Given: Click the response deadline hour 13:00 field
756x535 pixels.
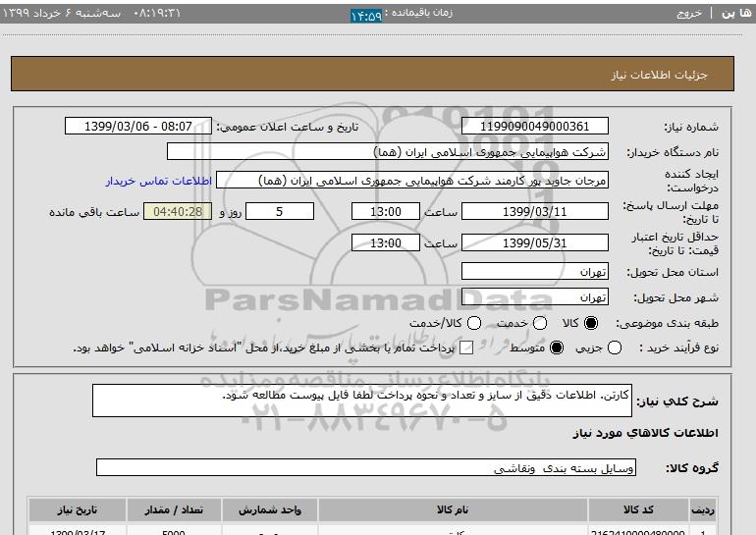Looking at the screenshot, I should click(386, 211).
